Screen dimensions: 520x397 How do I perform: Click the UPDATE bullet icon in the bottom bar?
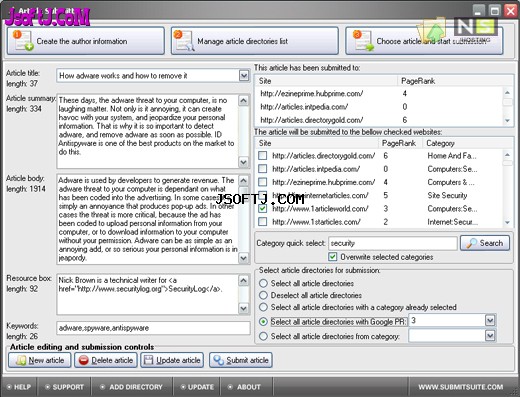183,387
